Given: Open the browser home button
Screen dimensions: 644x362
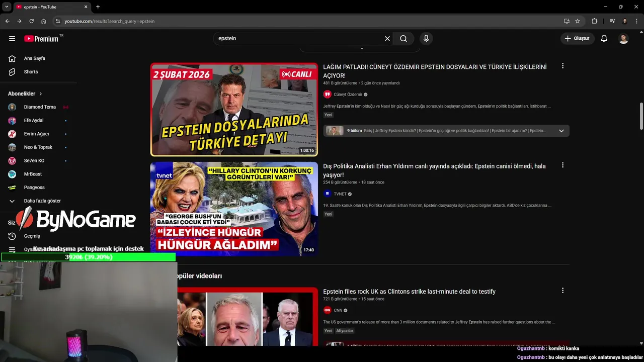Looking at the screenshot, I should click(x=44, y=21).
